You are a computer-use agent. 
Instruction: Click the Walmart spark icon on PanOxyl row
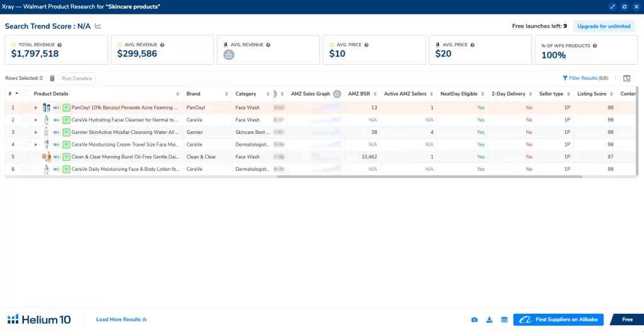(x=57, y=108)
